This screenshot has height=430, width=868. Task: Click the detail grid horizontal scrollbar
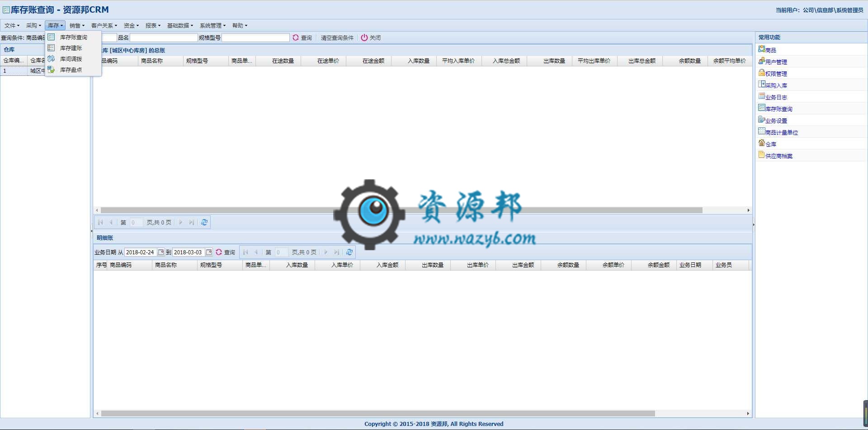click(x=378, y=413)
